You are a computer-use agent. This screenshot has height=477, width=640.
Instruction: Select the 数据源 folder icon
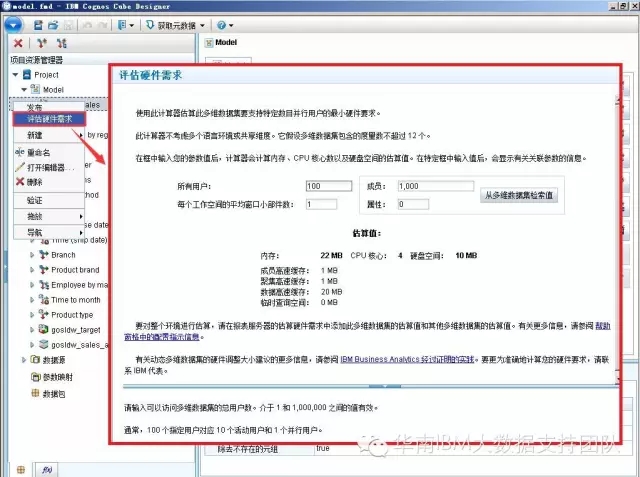pyautogui.click(x=36, y=359)
